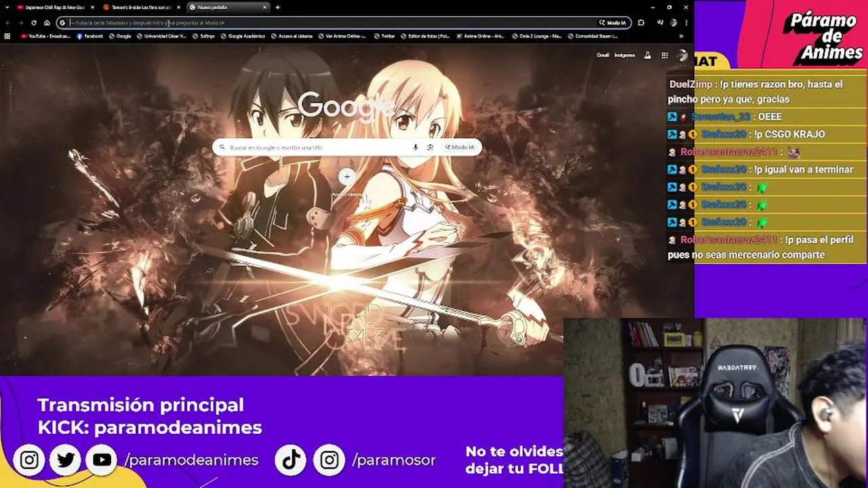
Task: Open the Universidad César V... bookmark
Action: tap(162, 36)
